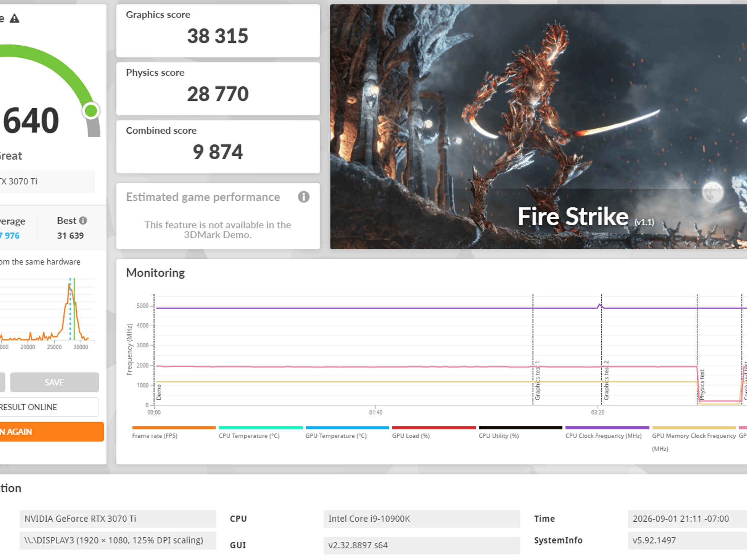
Task: Click the Combined score value 9 874
Action: click(218, 152)
